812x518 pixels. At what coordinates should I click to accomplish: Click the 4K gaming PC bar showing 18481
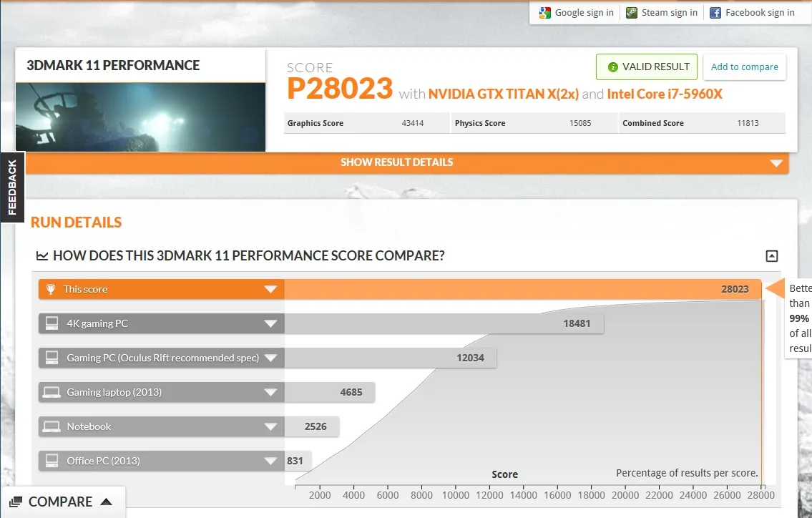444,323
